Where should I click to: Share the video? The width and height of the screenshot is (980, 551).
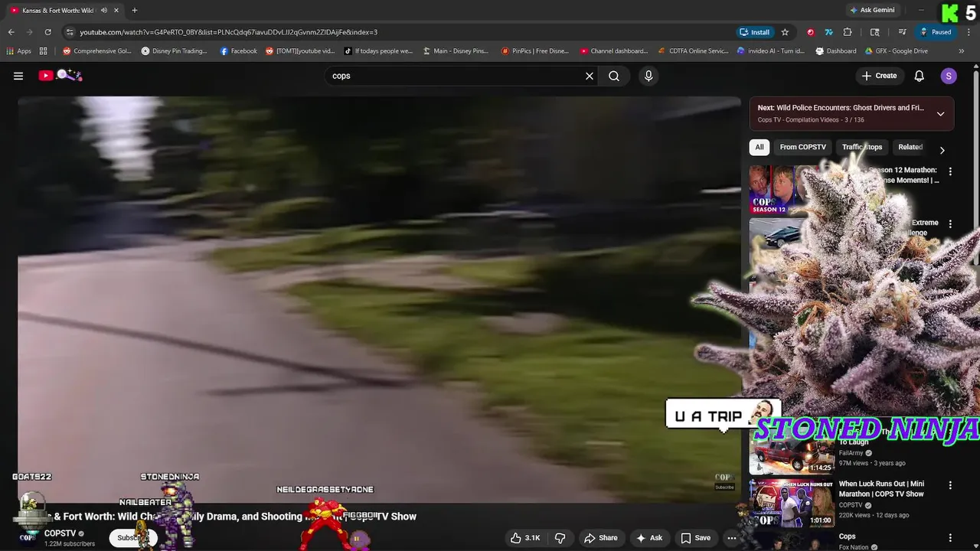pyautogui.click(x=599, y=538)
